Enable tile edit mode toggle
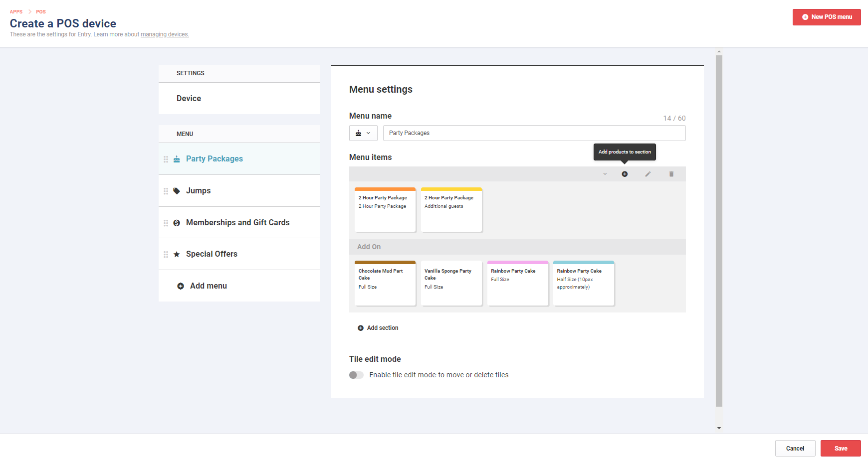The height and width of the screenshot is (461, 868). [356, 375]
